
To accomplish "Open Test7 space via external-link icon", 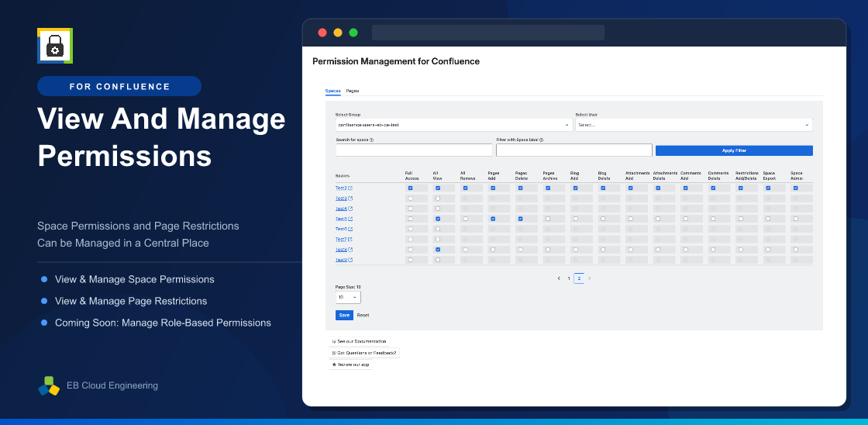I will tap(350, 240).
